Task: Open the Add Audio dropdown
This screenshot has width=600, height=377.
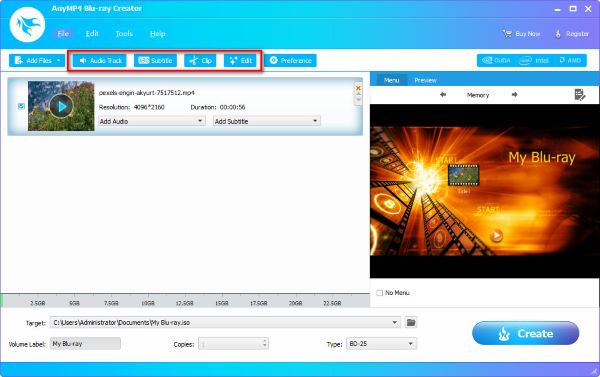Action: coord(152,121)
